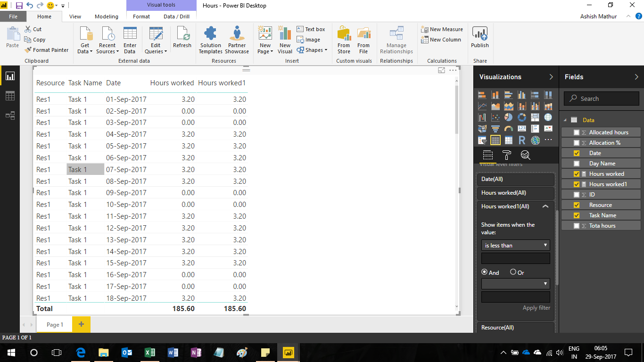Collapse the Visualizations pane
Screen dimensions: 644x362
[x=551, y=77]
